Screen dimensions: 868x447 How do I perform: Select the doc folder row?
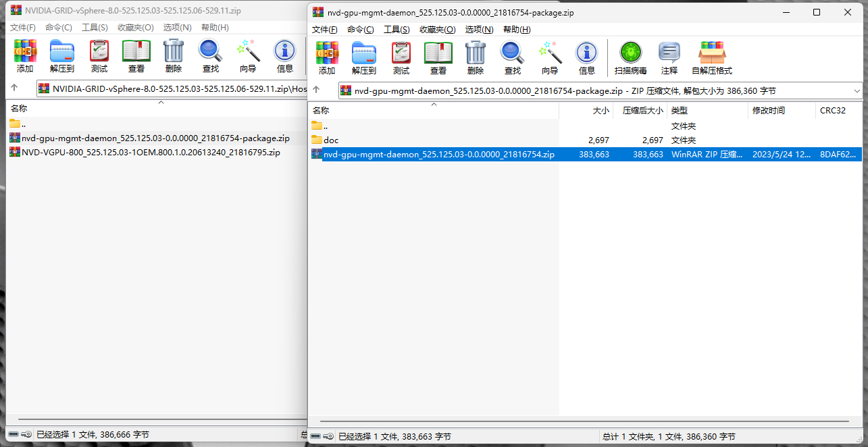[x=586, y=140]
